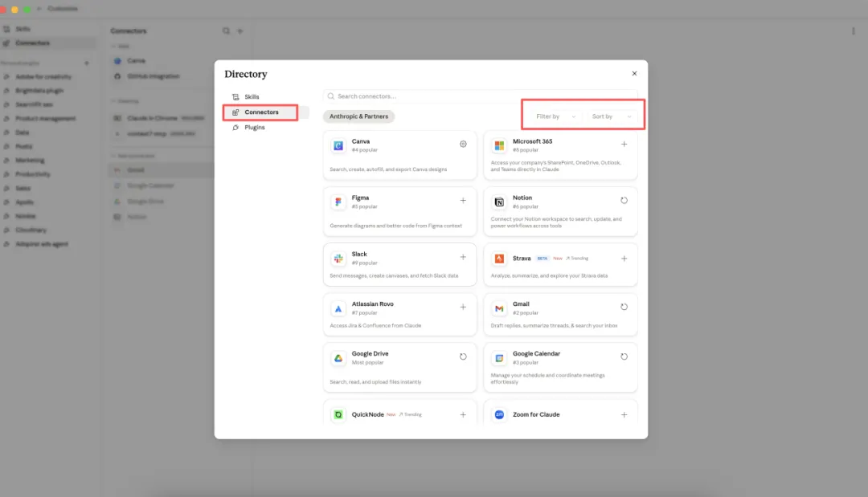Add the Zoom for Claude connector
The image size is (868, 497).
pyautogui.click(x=624, y=414)
